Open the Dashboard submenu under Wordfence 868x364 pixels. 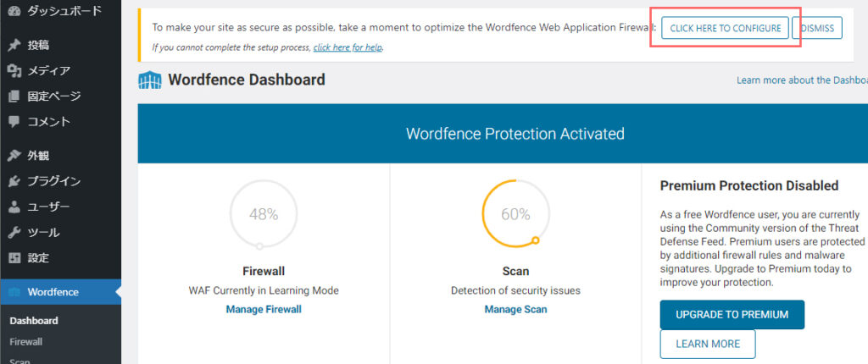point(34,321)
